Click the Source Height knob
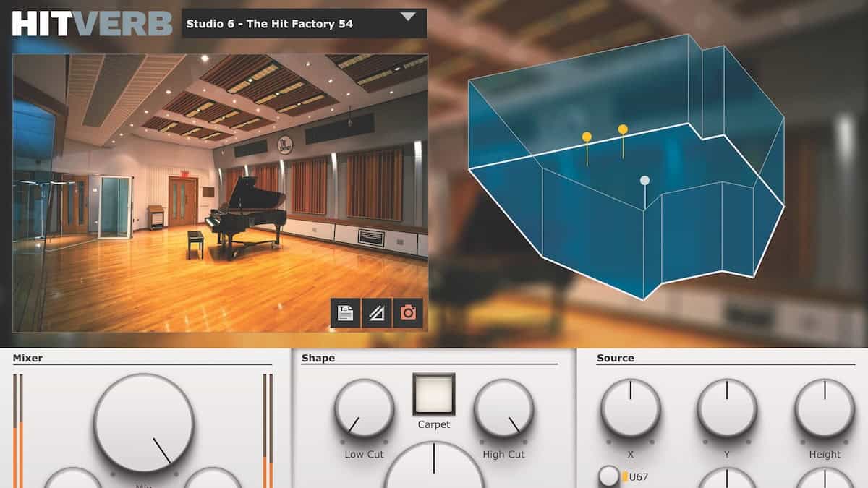Viewport: 868px width, 488px height. [x=825, y=408]
